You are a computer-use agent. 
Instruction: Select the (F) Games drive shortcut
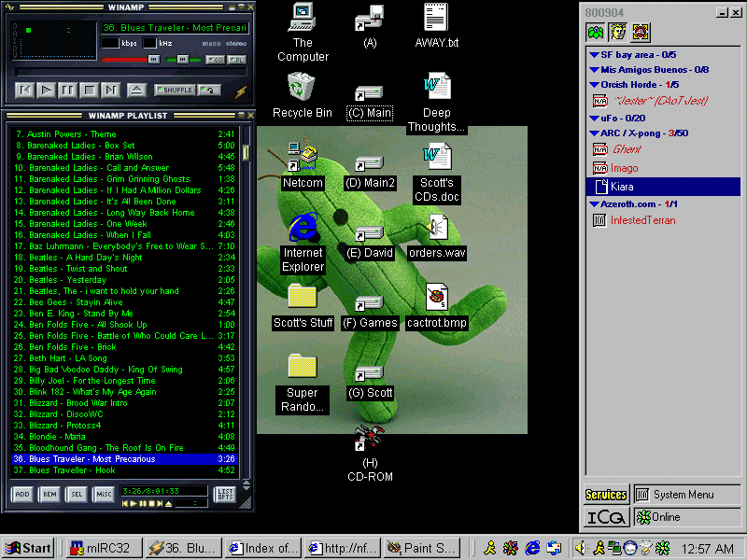point(370,313)
